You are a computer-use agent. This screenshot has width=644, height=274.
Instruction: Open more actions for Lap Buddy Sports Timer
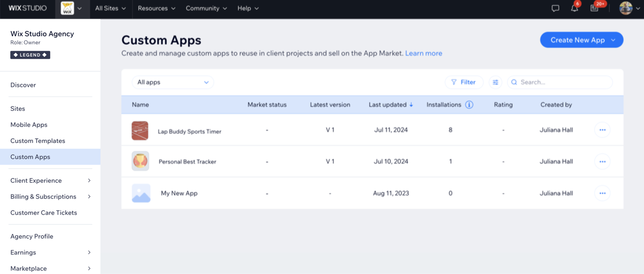point(602,130)
